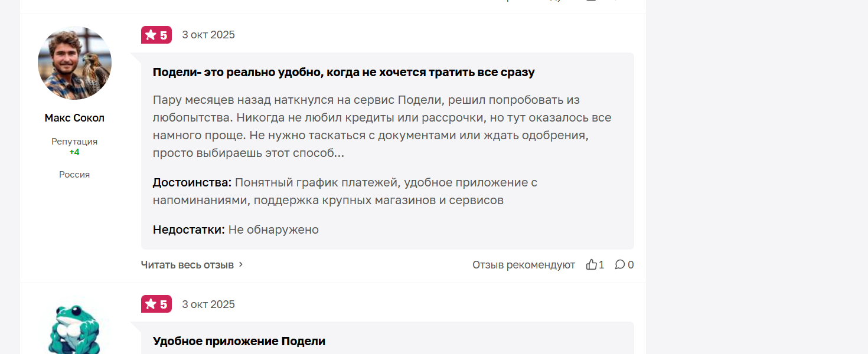Click the 5-star rating badge dated 3 окт 2025 on Макс Сокол's review

point(156,35)
